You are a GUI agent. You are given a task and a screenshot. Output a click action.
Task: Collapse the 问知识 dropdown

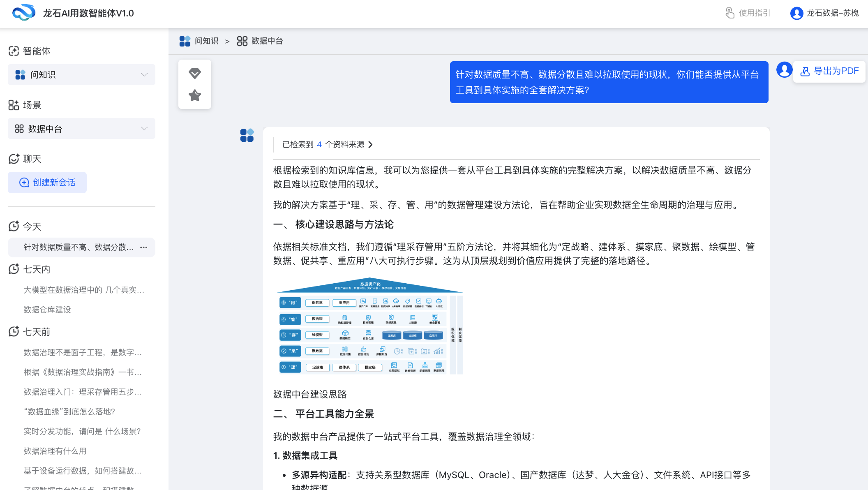pyautogui.click(x=144, y=74)
